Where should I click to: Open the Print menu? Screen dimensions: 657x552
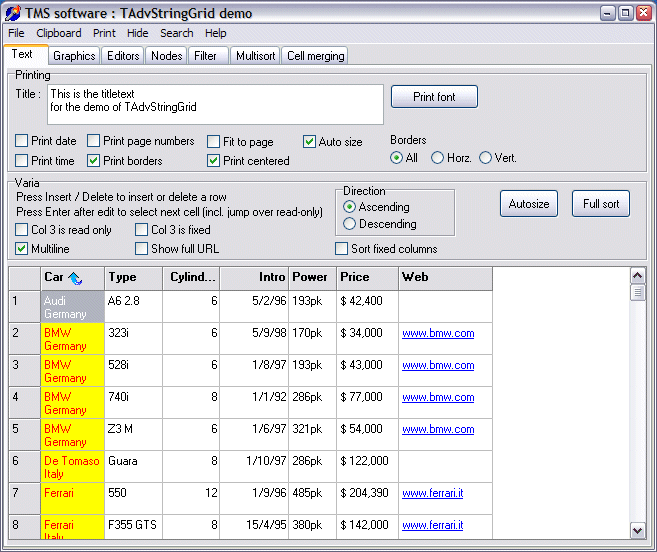click(104, 33)
